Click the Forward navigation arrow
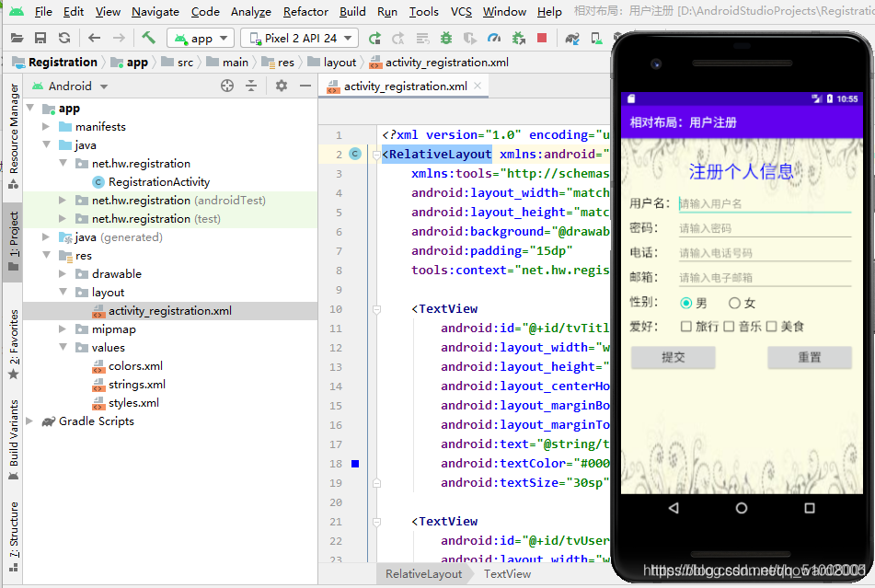Screen dimensions: 875x588 pos(119,38)
